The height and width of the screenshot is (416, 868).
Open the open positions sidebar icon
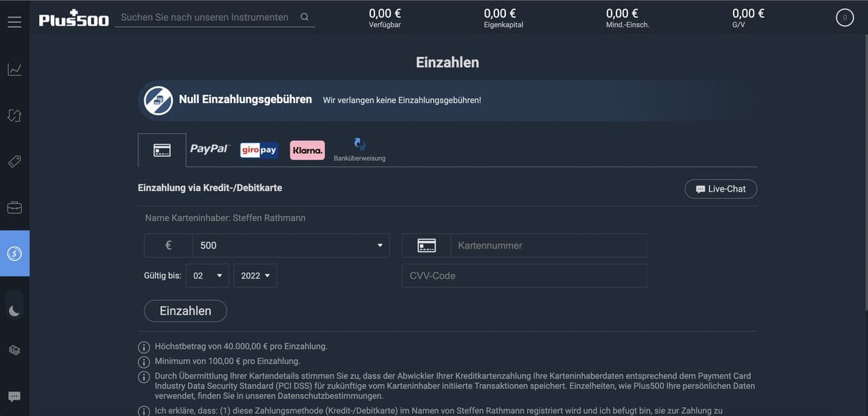click(x=14, y=116)
